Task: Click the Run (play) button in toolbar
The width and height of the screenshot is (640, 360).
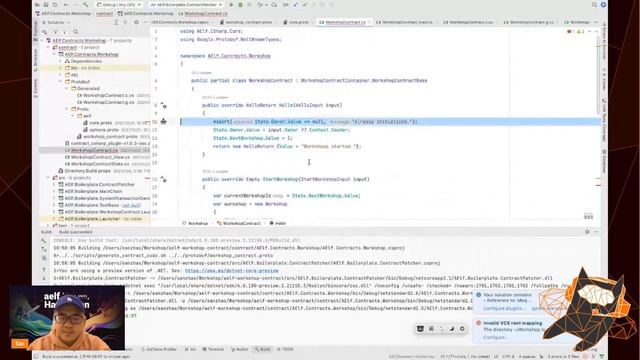Action: point(231,4)
